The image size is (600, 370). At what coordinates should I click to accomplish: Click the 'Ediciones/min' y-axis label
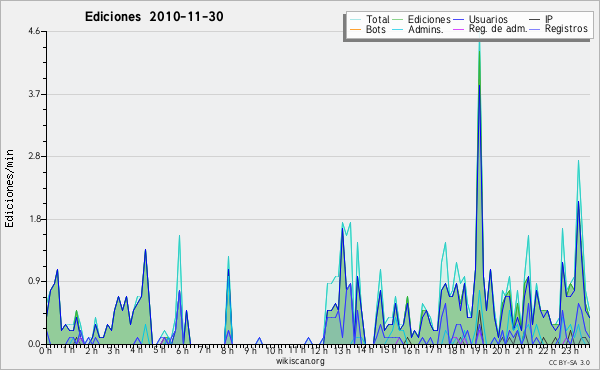[9, 188]
